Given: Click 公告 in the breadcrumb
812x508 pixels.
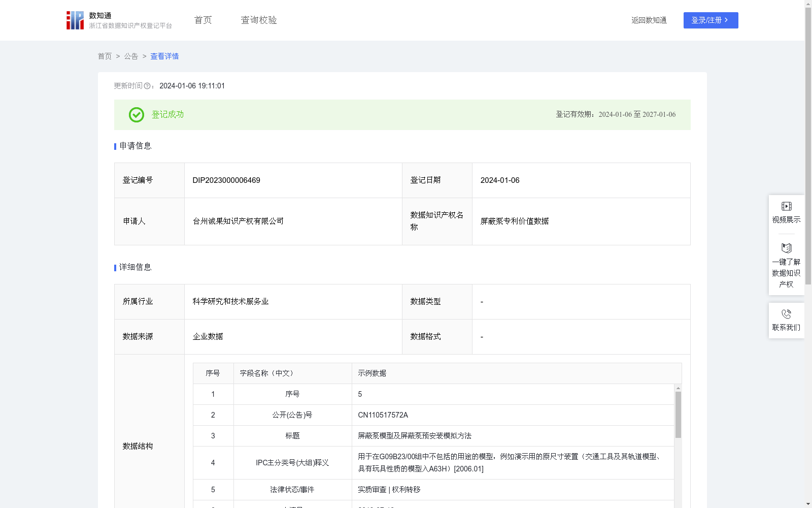Looking at the screenshot, I should 131,56.
